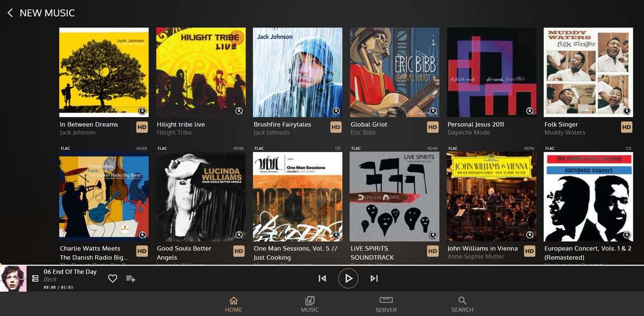
Task: Open Global Griot album cover
Action: pyautogui.click(x=394, y=73)
